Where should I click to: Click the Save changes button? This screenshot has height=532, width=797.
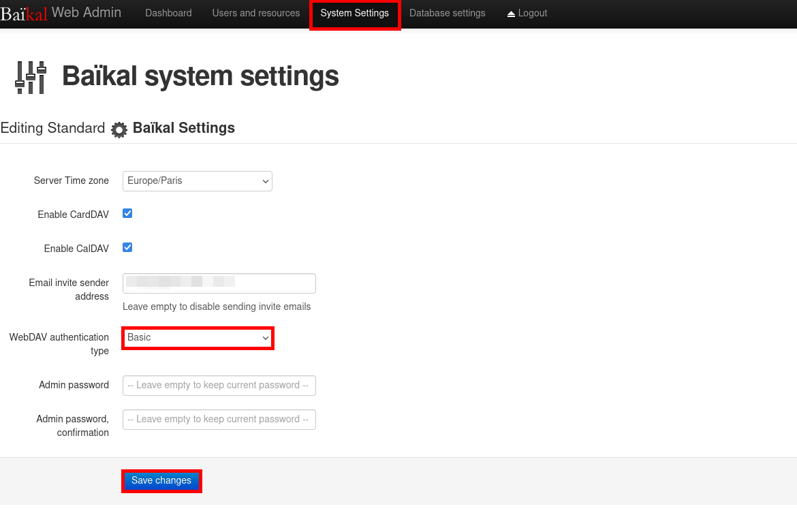(161, 481)
